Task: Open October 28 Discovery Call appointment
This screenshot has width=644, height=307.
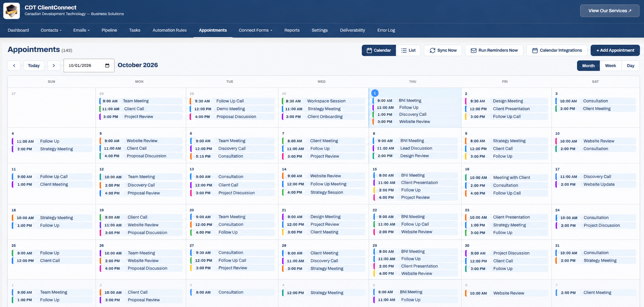Action: pyautogui.click(x=323, y=261)
